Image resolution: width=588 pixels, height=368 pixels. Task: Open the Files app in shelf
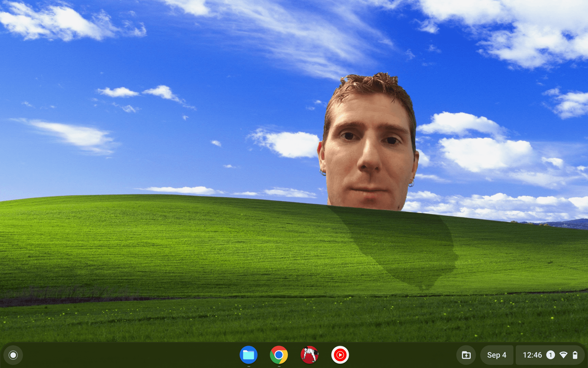pos(248,355)
